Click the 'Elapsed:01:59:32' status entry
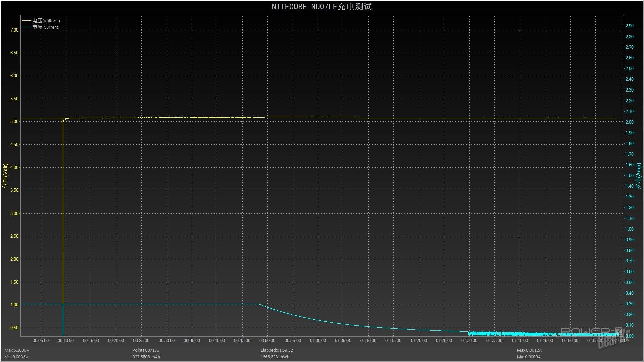The width and height of the screenshot is (644, 362). coord(276,350)
